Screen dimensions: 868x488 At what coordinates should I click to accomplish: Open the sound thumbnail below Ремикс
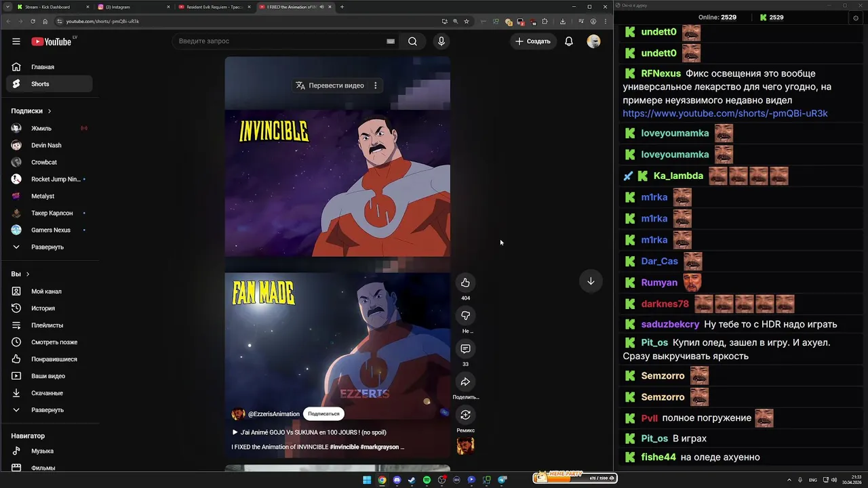[465, 445]
